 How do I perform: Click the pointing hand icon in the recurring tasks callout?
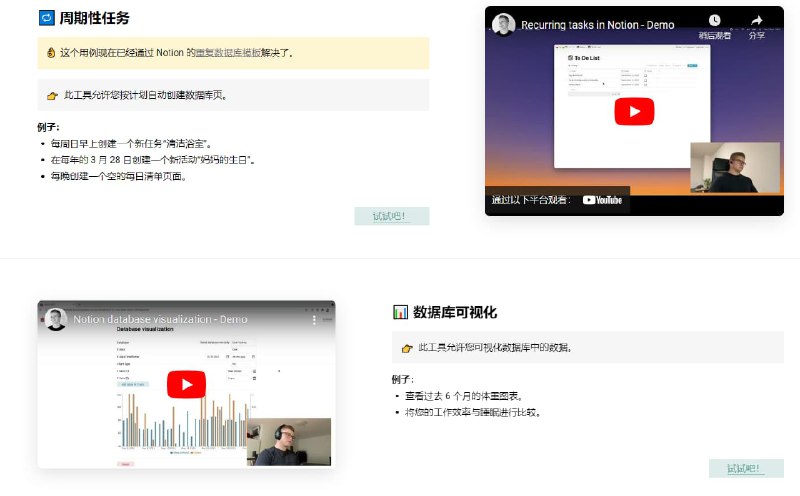[52, 95]
